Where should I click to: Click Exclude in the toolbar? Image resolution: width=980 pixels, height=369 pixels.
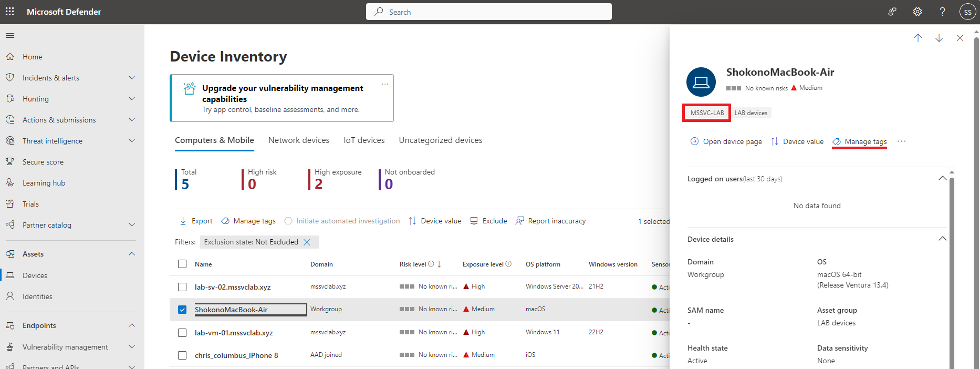(x=488, y=221)
